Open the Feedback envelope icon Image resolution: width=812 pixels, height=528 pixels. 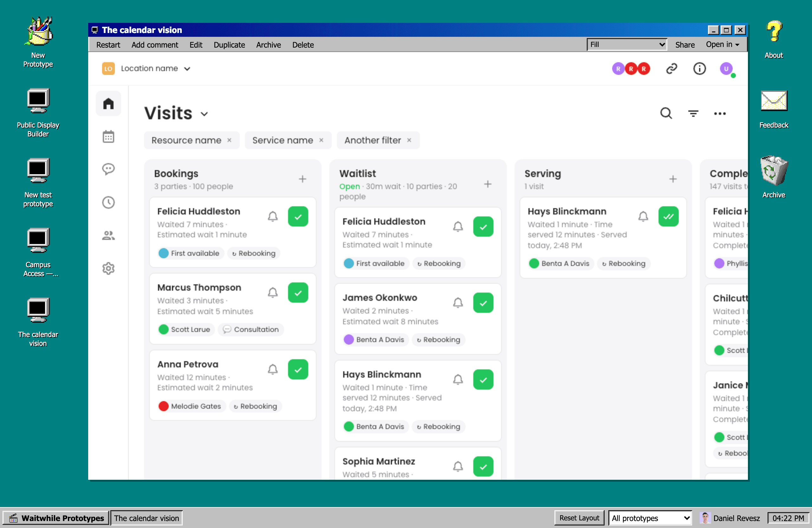[773, 110]
